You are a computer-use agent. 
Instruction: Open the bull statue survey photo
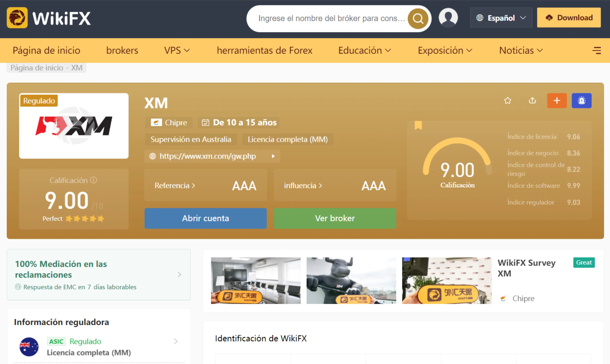click(x=351, y=281)
